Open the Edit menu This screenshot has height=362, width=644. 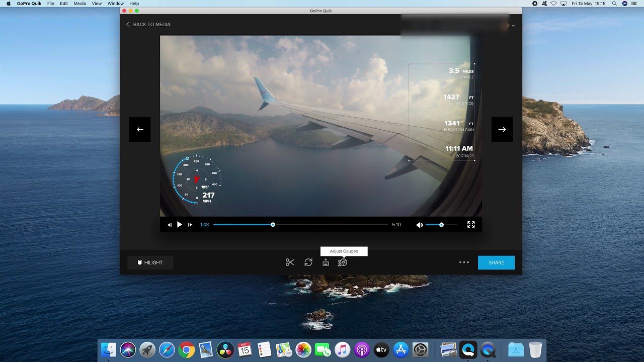64,4
